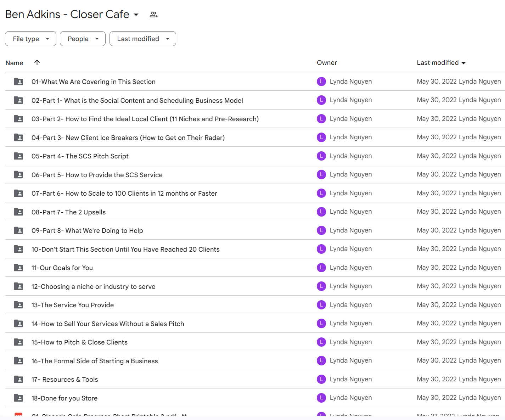Open folder 06-Part 5- How to Provide SCS Service
The width and height of the screenshot is (505, 420).
tap(97, 175)
